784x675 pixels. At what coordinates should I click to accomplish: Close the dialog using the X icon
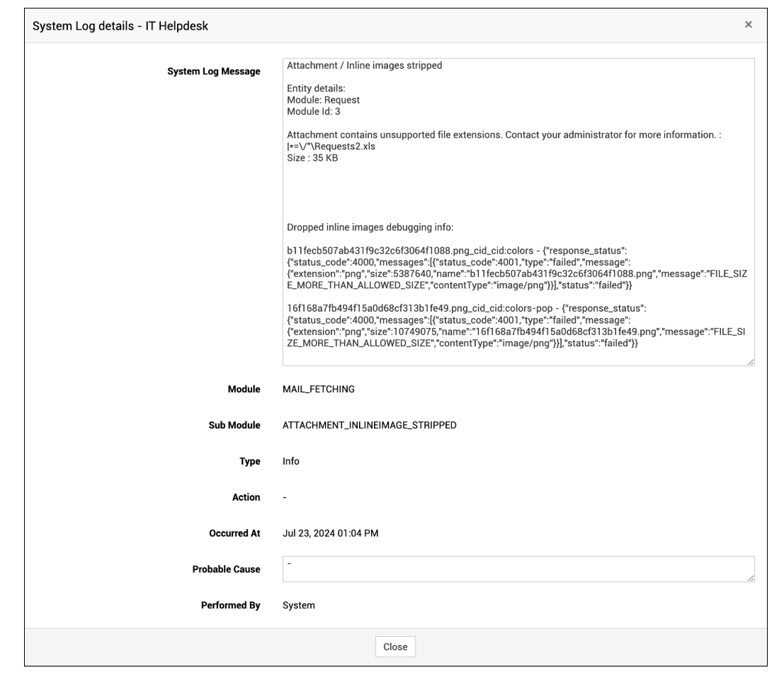point(748,25)
